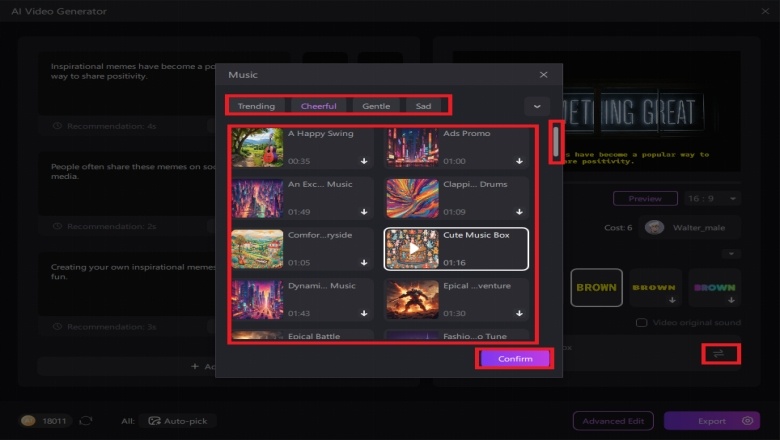The width and height of the screenshot is (780, 440).
Task: Open the Walter_male voice selector
Action: pos(690,227)
